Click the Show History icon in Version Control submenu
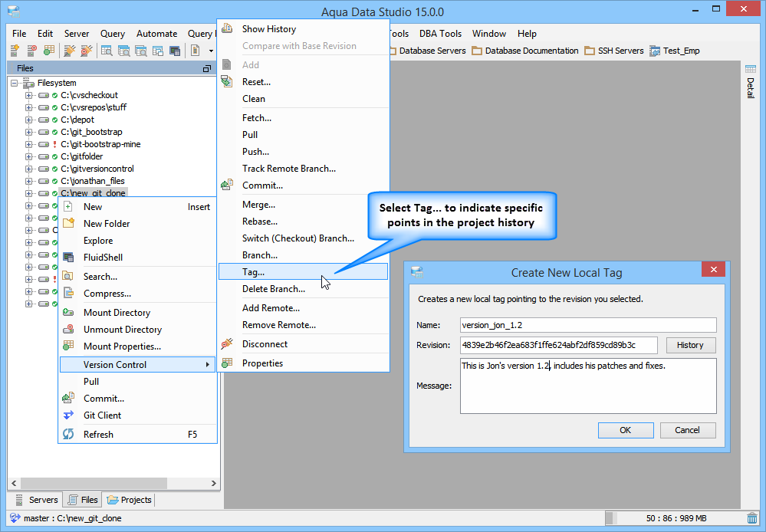 [x=227, y=28]
